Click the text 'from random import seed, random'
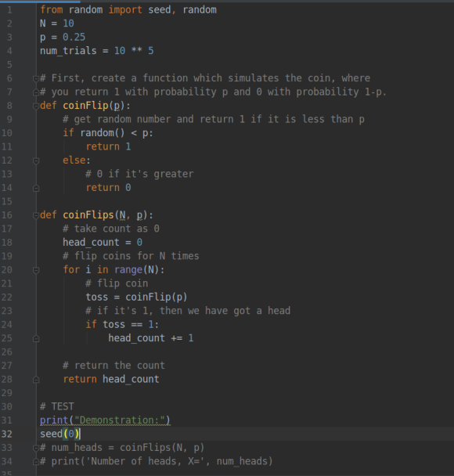Viewport: 454px width, 476px height. pos(128,10)
